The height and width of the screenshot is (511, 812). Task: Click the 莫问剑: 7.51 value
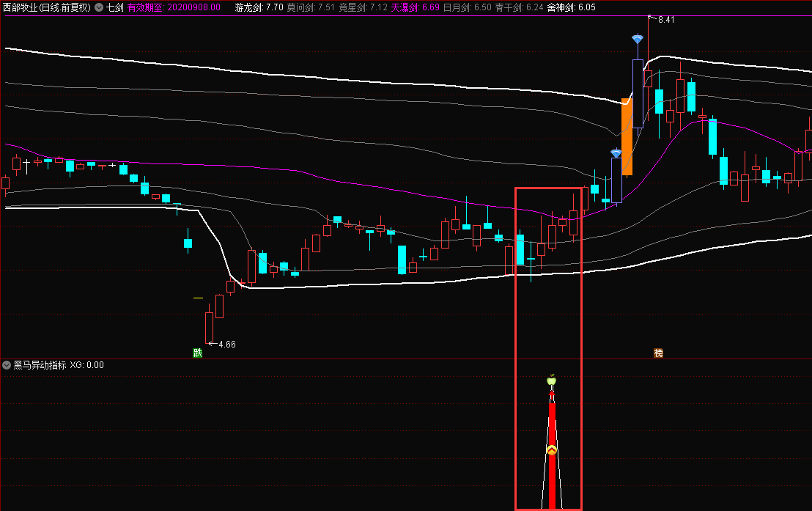(311, 7)
